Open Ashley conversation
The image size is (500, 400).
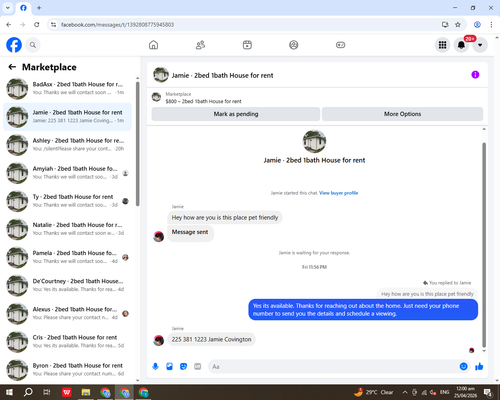tap(68, 145)
